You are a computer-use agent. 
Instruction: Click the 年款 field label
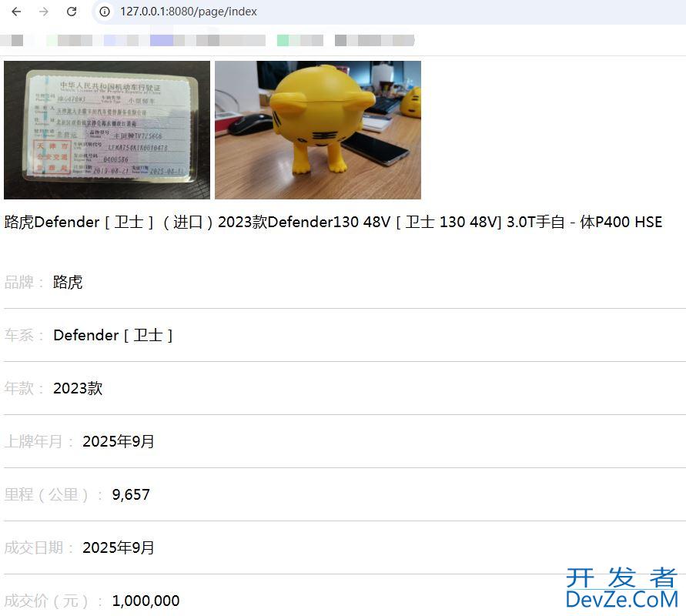pyautogui.click(x=24, y=388)
